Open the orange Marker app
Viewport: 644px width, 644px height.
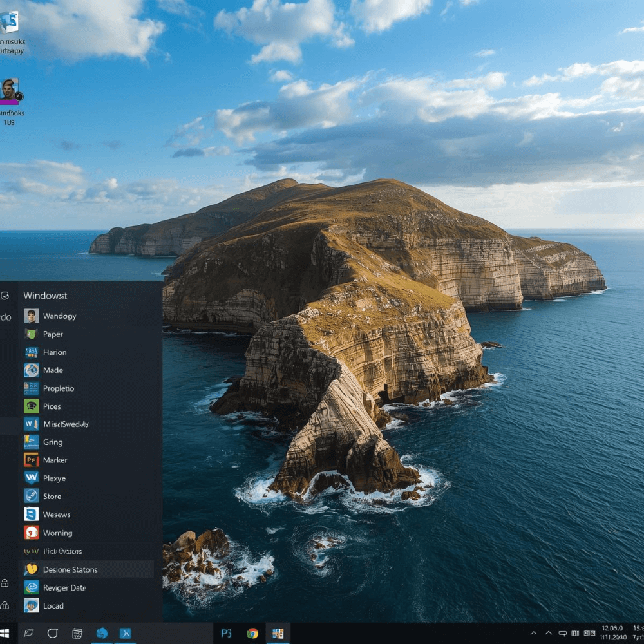[x=55, y=460]
